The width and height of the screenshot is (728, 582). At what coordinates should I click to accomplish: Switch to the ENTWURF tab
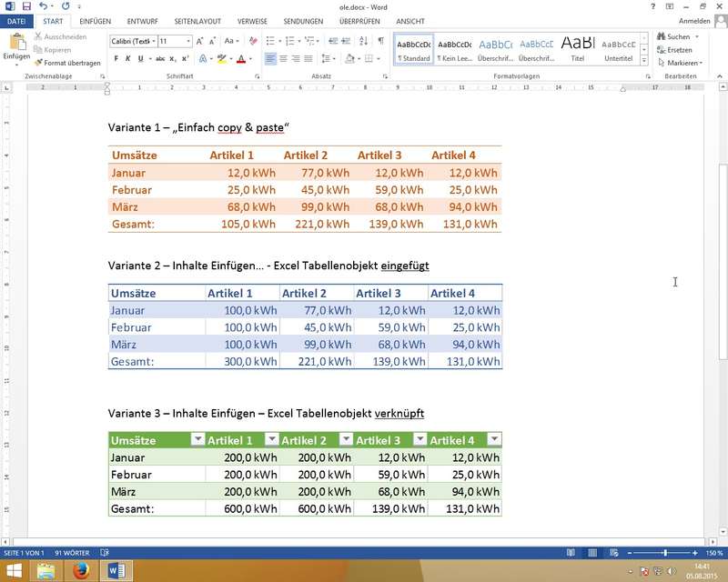pyautogui.click(x=143, y=21)
